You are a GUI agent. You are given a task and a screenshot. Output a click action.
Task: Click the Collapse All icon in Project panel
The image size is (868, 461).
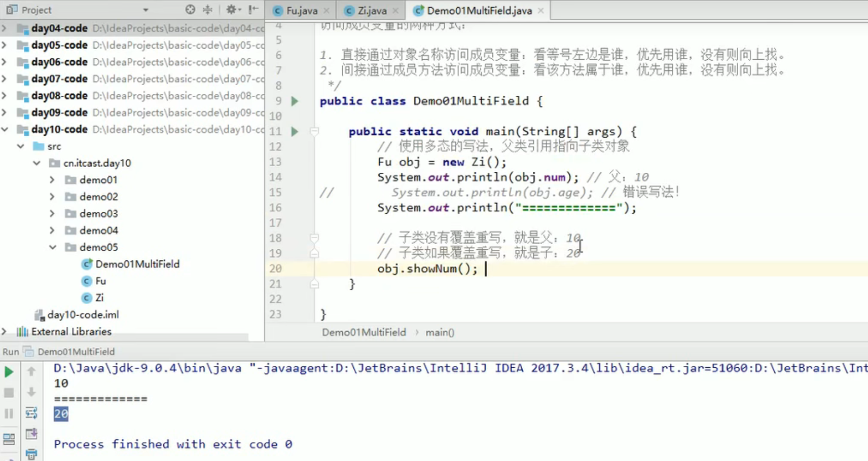coord(207,9)
